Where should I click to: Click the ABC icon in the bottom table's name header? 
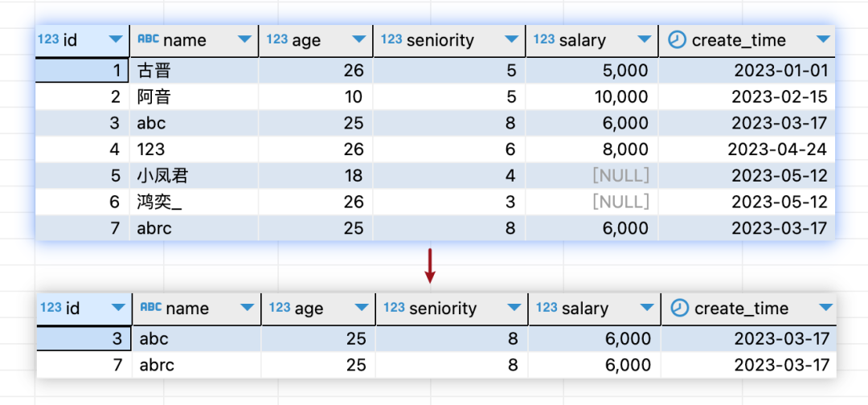coord(151,308)
